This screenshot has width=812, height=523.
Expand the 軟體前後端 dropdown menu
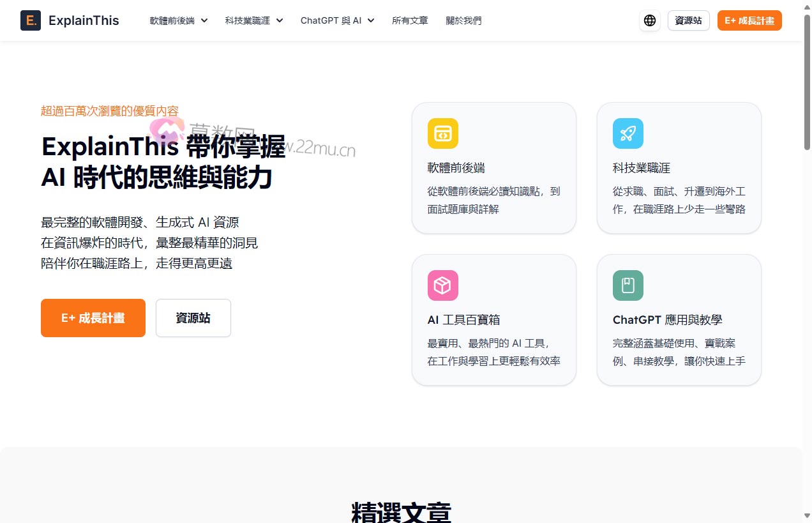(x=179, y=20)
